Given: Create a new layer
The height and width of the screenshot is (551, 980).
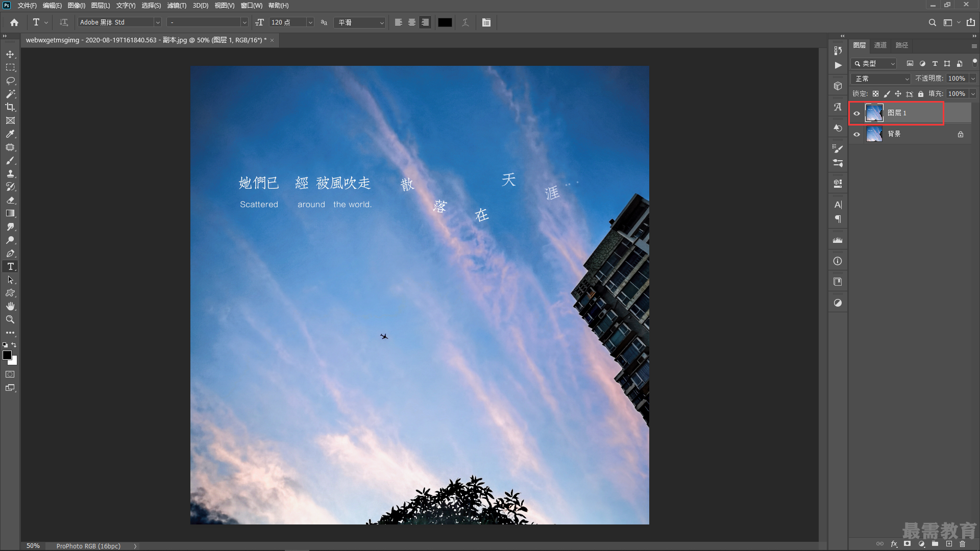Looking at the screenshot, I should click(x=949, y=544).
